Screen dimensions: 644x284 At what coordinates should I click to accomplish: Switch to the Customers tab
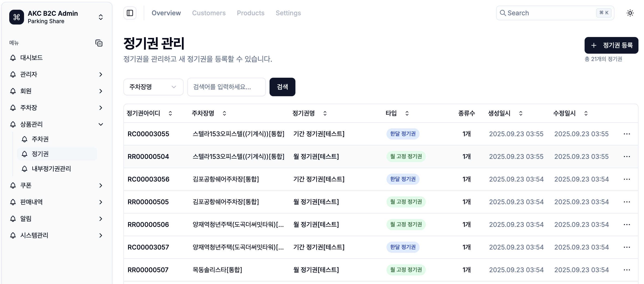[x=209, y=13]
